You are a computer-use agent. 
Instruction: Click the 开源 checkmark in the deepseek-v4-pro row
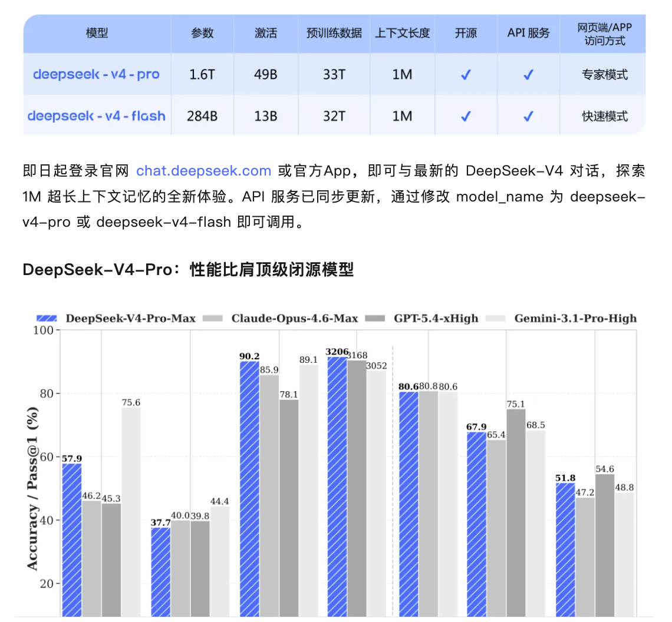(x=466, y=75)
